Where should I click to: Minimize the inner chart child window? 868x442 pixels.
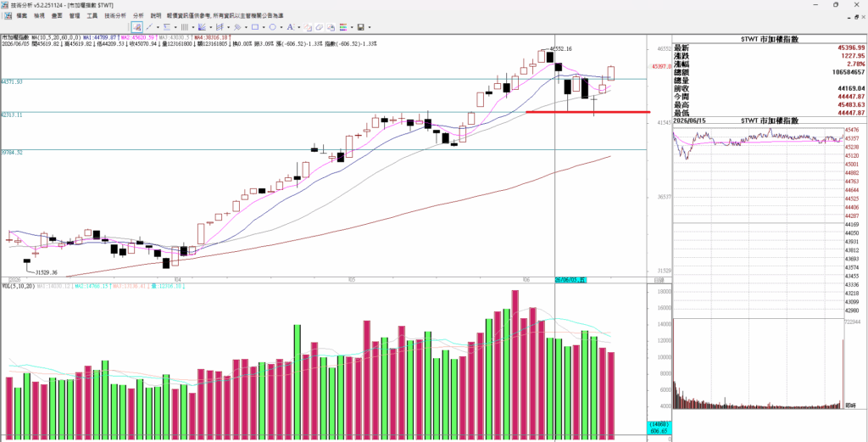pyautogui.click(x=849, y=16)
